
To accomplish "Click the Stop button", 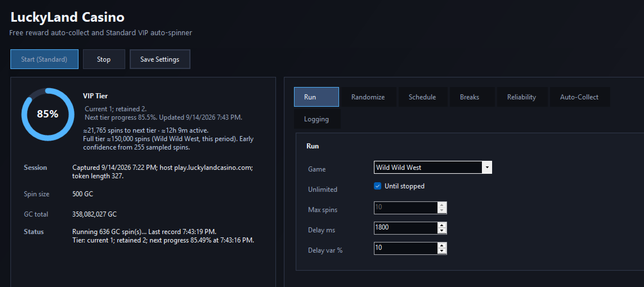I will pos(104,59).
